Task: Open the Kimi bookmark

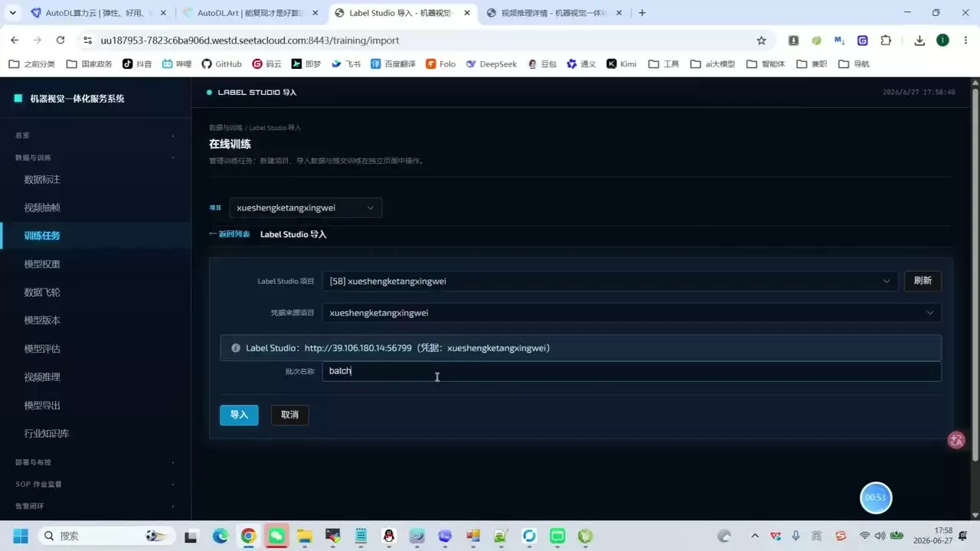Action: 622,64
